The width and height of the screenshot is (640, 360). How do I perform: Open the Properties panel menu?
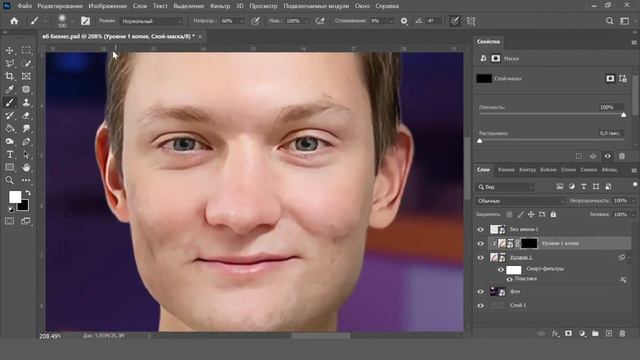tap(634, 42)
